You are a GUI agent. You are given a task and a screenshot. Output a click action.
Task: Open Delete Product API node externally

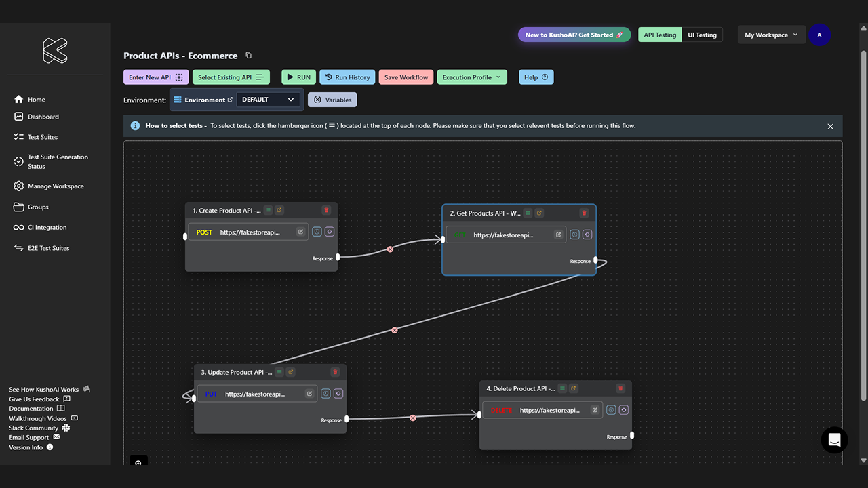(573, 388)
